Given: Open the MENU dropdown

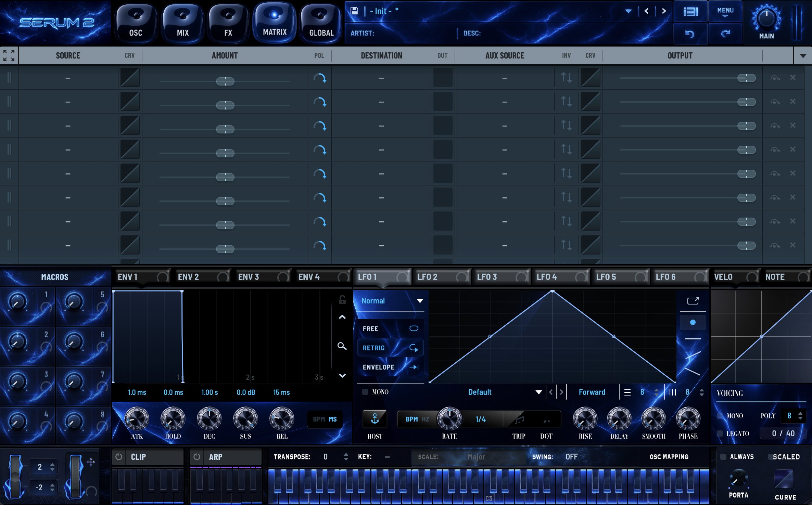Looking at the screenshot, I should pyautogui.click(x=725, y=12).
